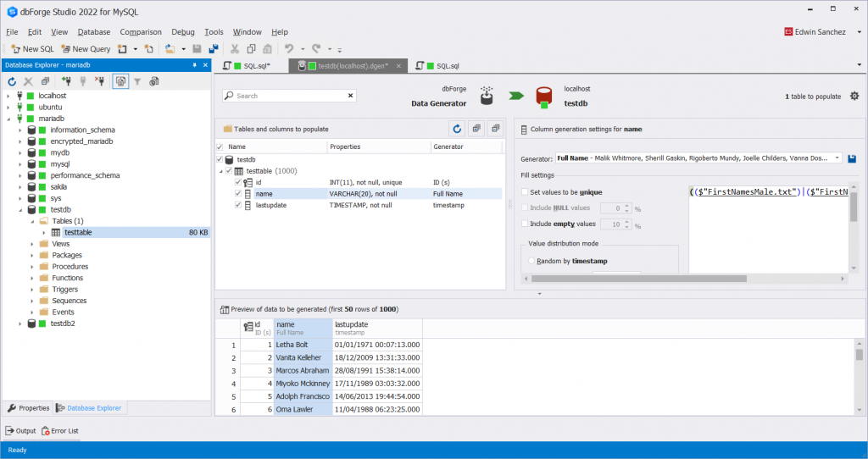Uncheck the id column checkbox
Image resolution: width=868 pixels, height=459 pixels.
pos(238,182)
